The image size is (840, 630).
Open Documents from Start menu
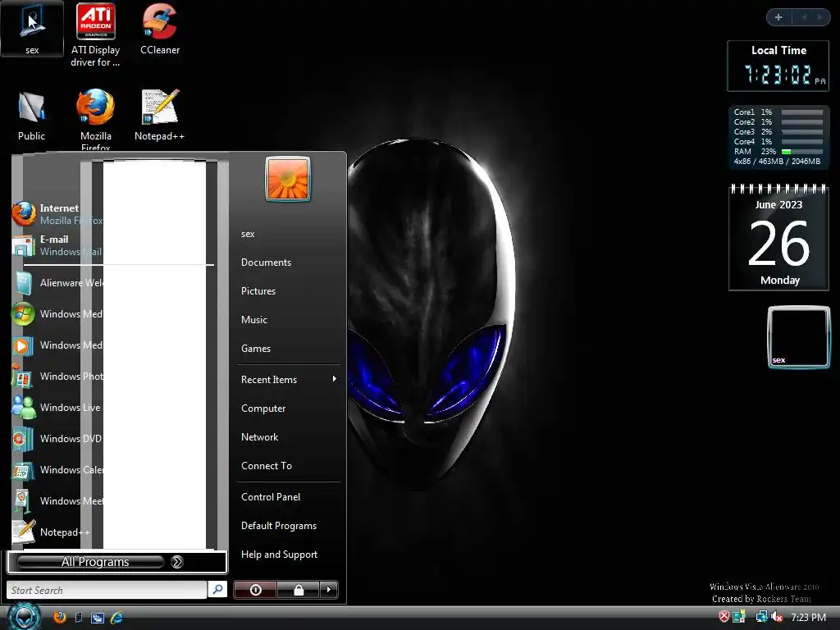coord(267,262)
